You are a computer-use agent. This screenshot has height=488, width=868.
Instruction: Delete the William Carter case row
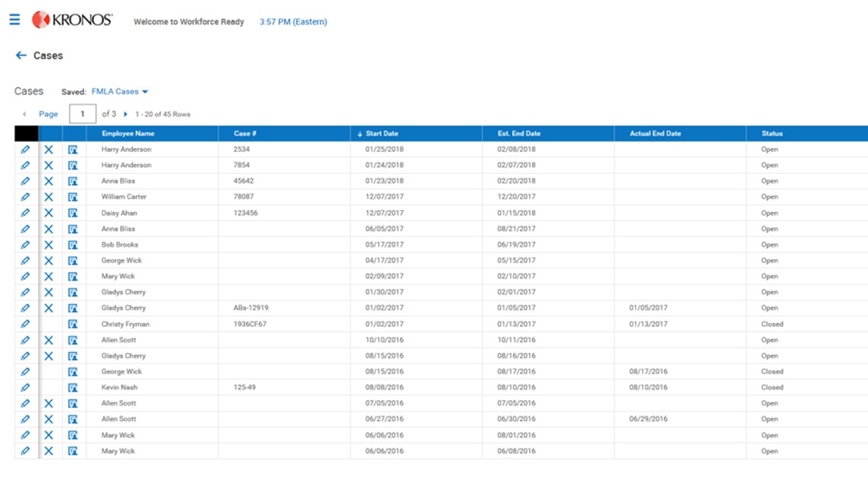pyautogui.click(x=49, y=197)
